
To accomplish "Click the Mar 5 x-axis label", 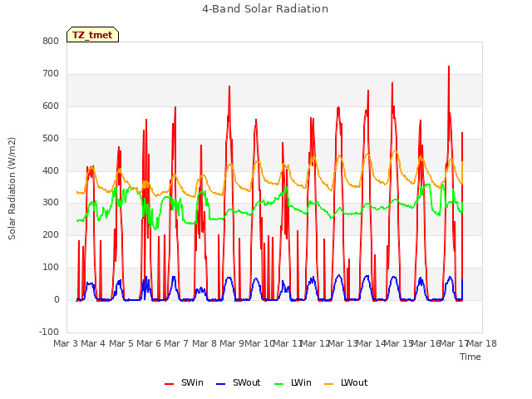I will pos(121,343).
